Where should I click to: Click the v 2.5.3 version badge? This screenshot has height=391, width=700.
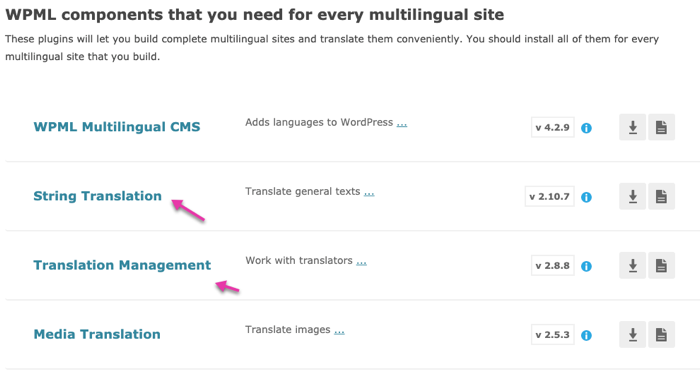click(553, 335)
